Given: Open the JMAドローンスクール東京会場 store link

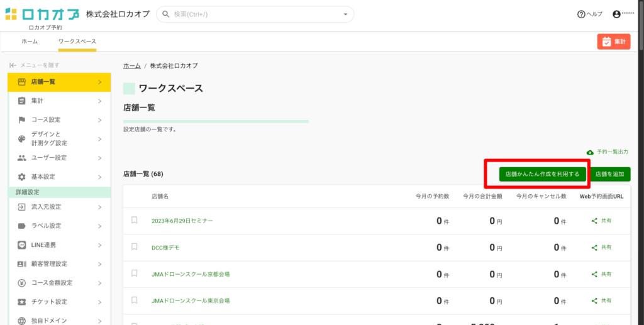Looking at the screenshot, I should [x=191, y=300].
